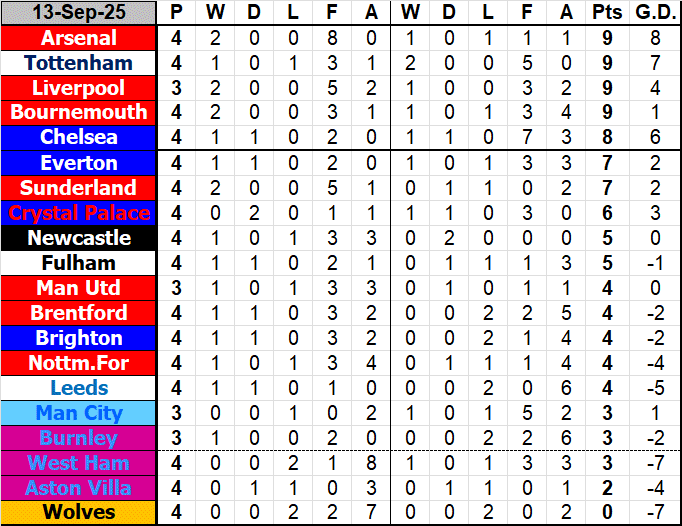Select the Fulham team name
Screen dimensions: 682x526
click(x=79, y=263)
